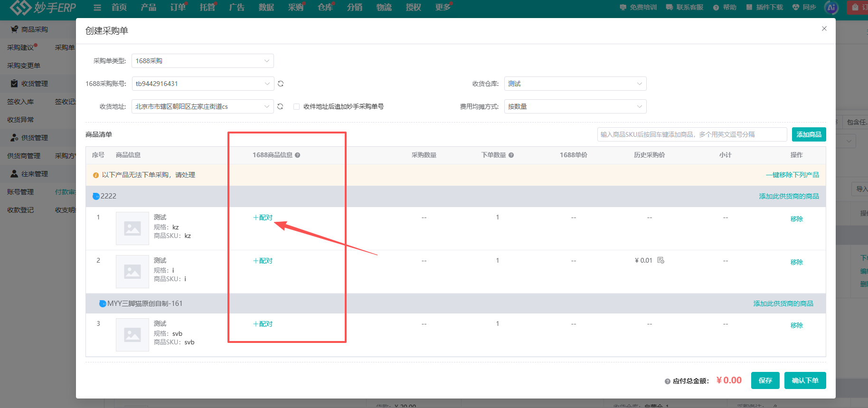This screenshot has width=868, height=408.
Task: Click the ¥0.00 total amount value
Action: click(x=729, y=380)
